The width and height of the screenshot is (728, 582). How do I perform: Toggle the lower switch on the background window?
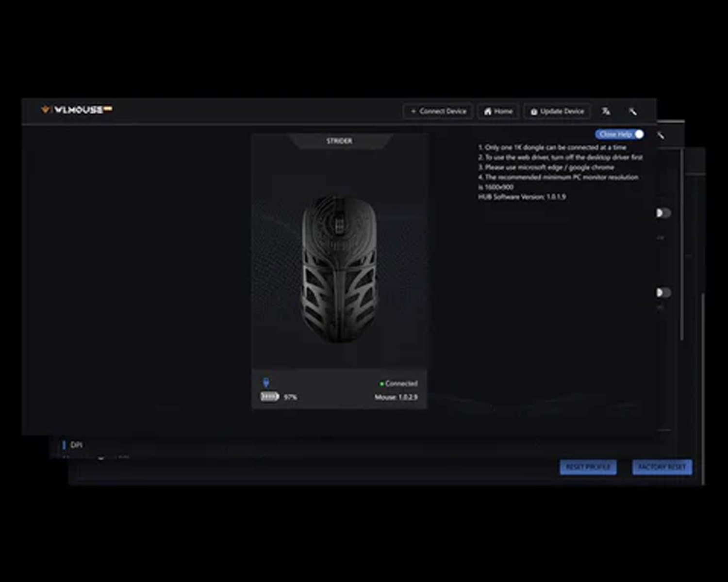point(663,292)
